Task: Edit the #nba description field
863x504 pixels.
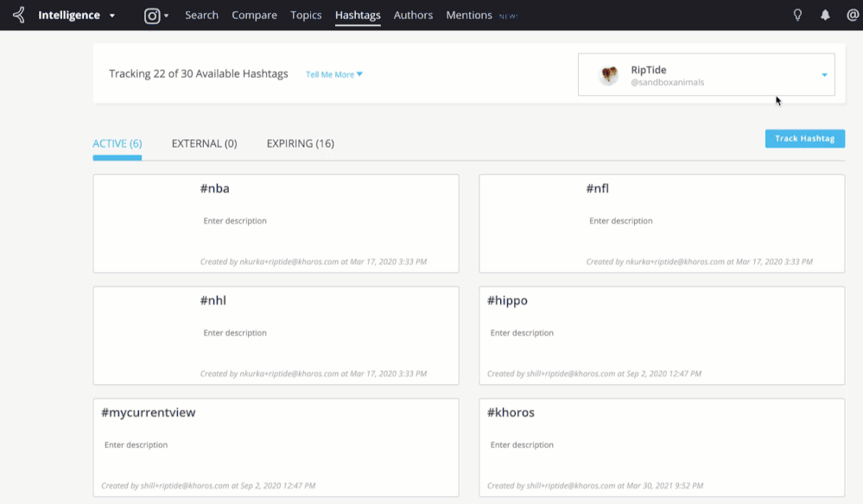Action: (x=235, y=221)
